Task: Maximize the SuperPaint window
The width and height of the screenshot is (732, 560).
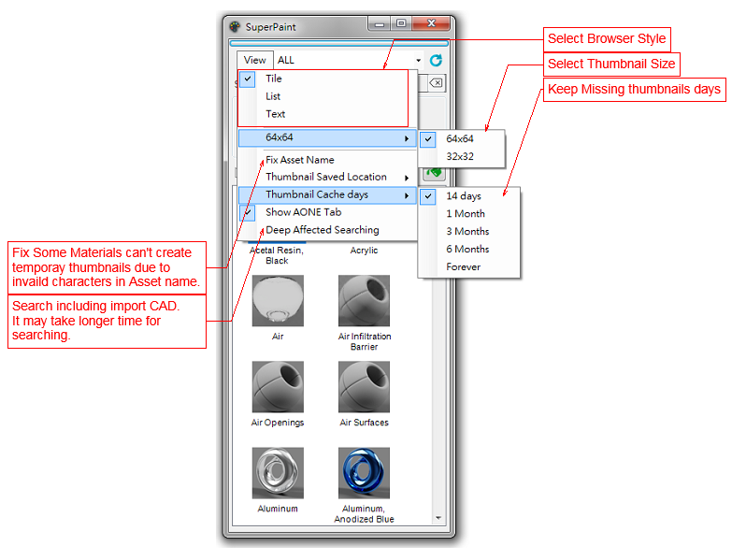Action: pos(401,23)
